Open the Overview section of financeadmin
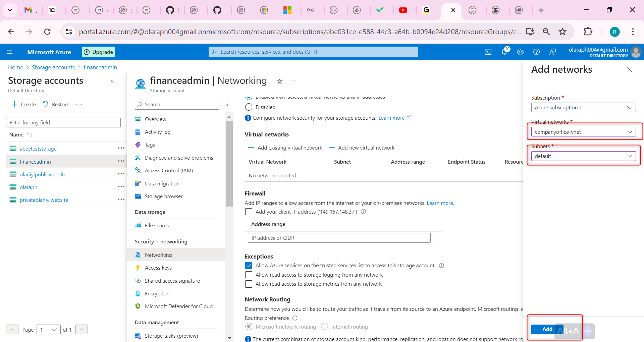Viewport: 644px width, 342px height. [x=155, y=119]
